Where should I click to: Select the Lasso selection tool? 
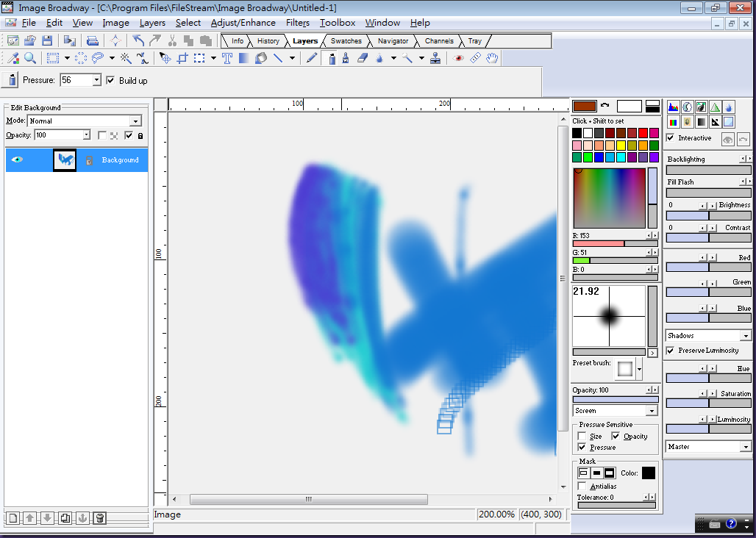click(98, 58)
